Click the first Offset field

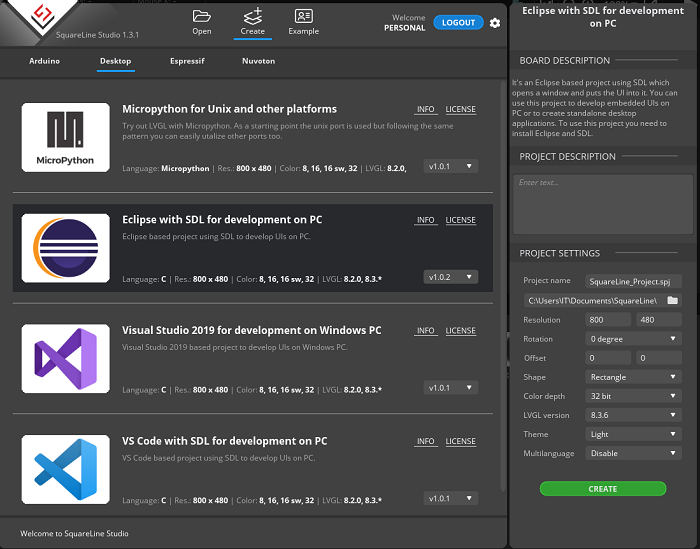click(x=608, y=358)
